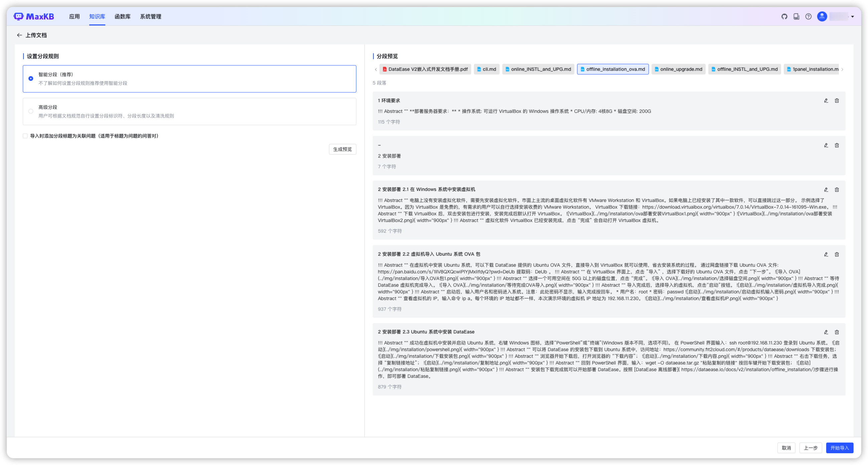The image size is (868, 465).
Task: Click edit icon for 2.3 Ubuntu 系统中安装 DataEase segment
Action: (826, 332)
